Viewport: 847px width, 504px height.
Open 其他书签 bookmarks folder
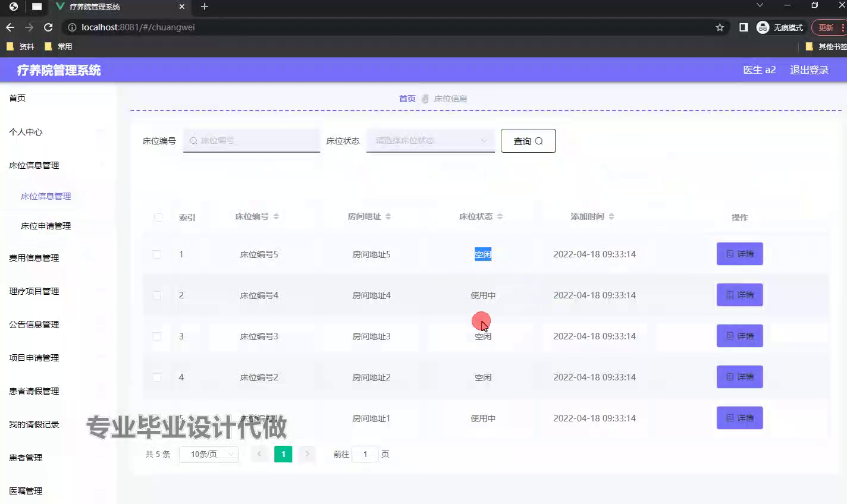(x=826, y=46)
